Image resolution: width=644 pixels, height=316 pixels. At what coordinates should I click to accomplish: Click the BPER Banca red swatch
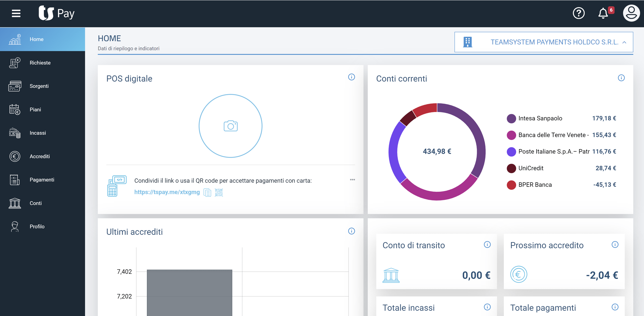point(511,185)
